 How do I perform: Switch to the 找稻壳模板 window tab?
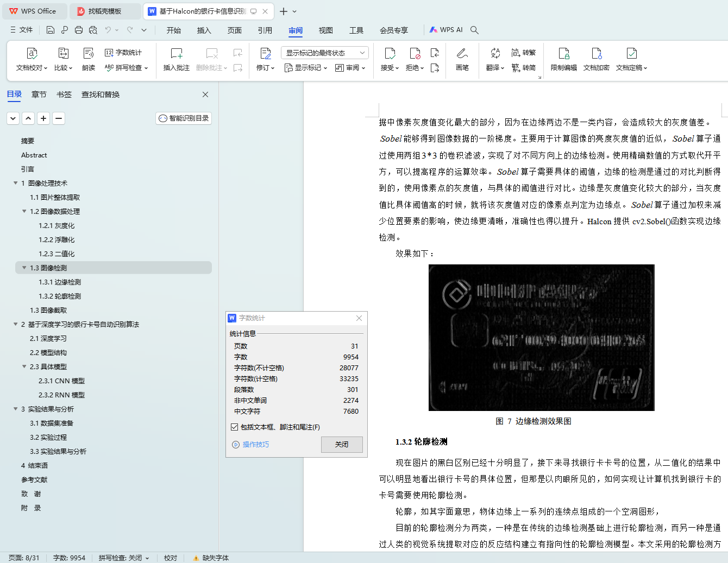105,11
